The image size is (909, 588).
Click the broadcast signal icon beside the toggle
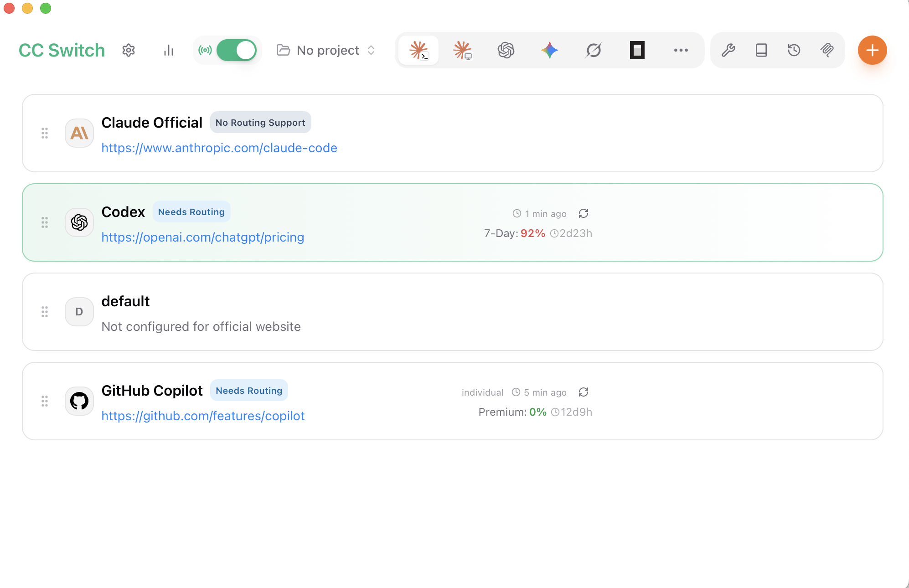coord(205,50)
